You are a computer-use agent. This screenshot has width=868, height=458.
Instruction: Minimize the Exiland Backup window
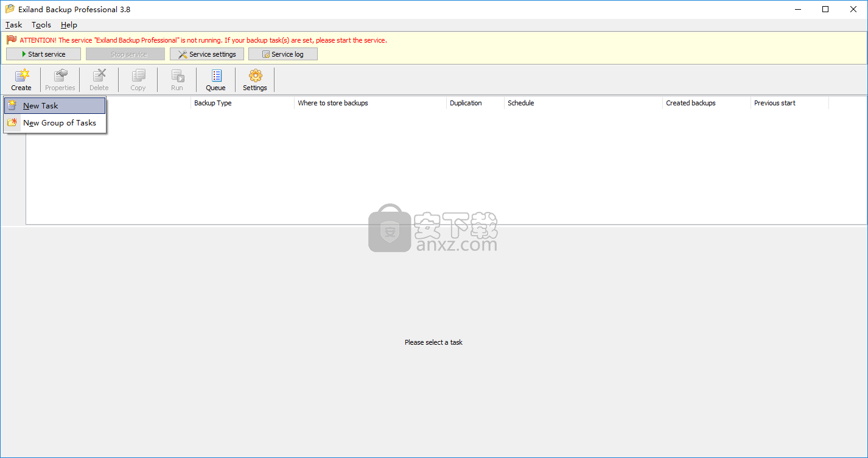[x=797, y=9]
